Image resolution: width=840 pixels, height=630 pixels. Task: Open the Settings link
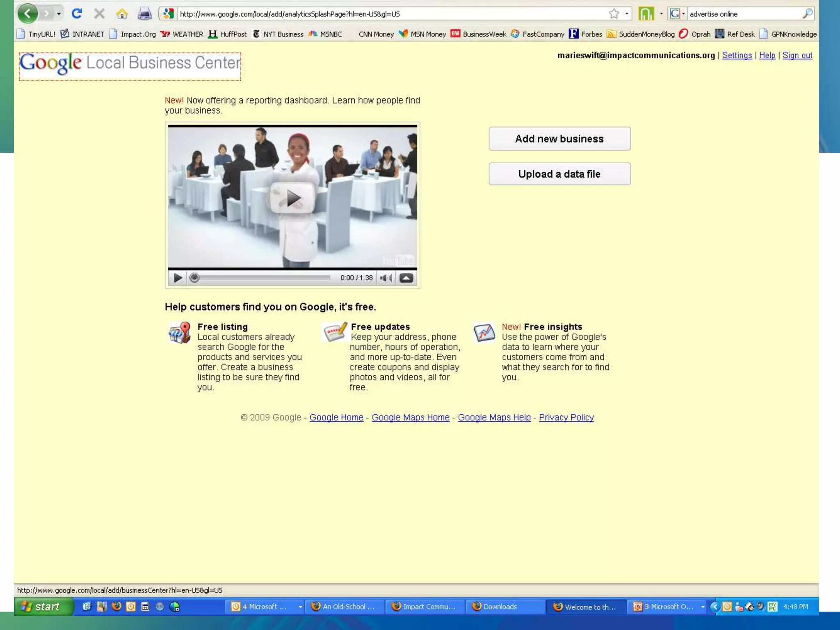[x=737, y=55]
